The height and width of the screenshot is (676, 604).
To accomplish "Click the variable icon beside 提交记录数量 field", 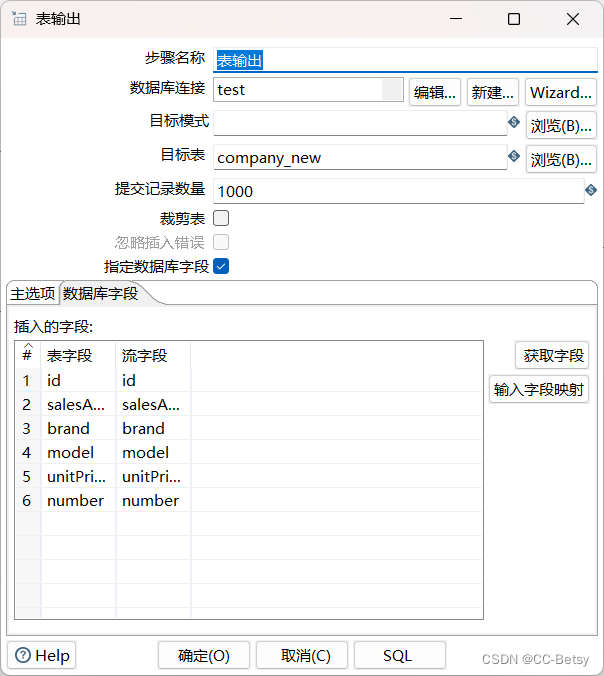I will 591,190.
